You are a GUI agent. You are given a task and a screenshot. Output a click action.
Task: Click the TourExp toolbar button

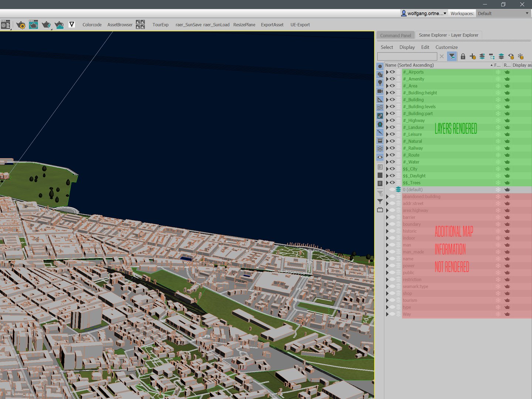pos(160,25)
